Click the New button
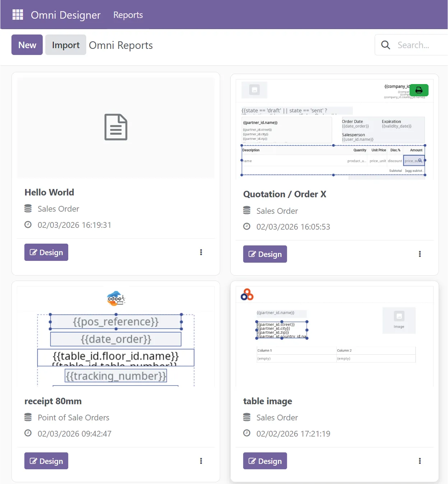This screenshot has width=448, height=484. (27, 45)
